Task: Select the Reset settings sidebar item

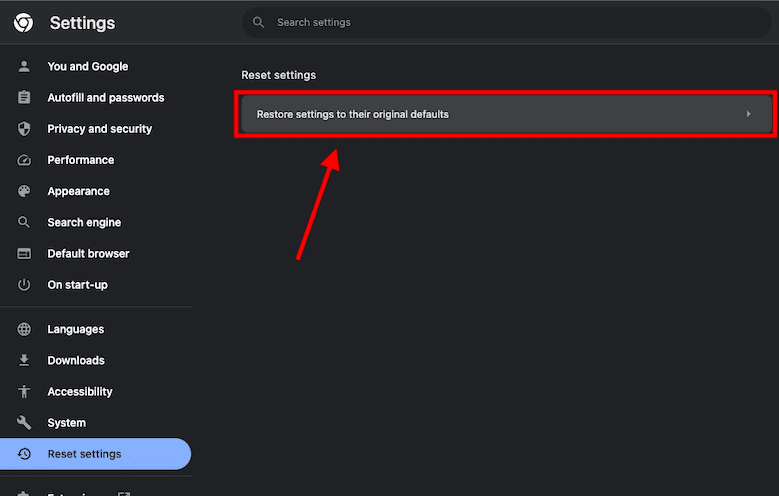Action: point(84,454)
